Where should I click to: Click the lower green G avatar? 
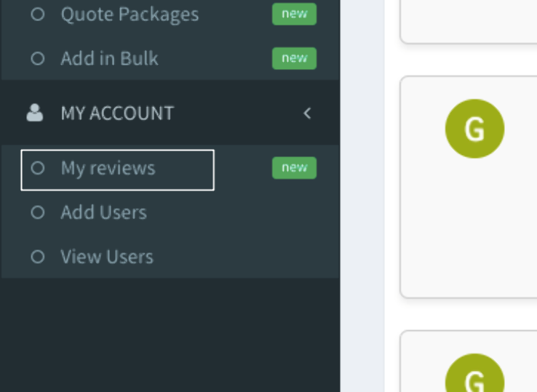tap(474, 373)
